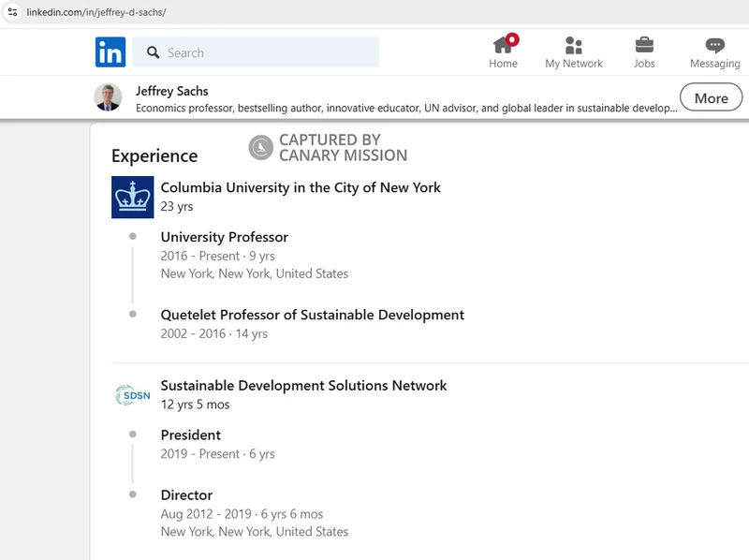Click the President role title
Image resolution: width=749 pixels, height=560 pixels.
[x=191, y=435]
